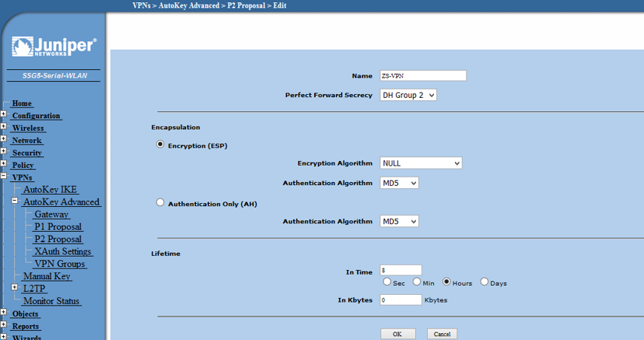This screenshot has width=644, height=340.
Task: Select Authentication Only (AH) option
Action: pos(160,202)
